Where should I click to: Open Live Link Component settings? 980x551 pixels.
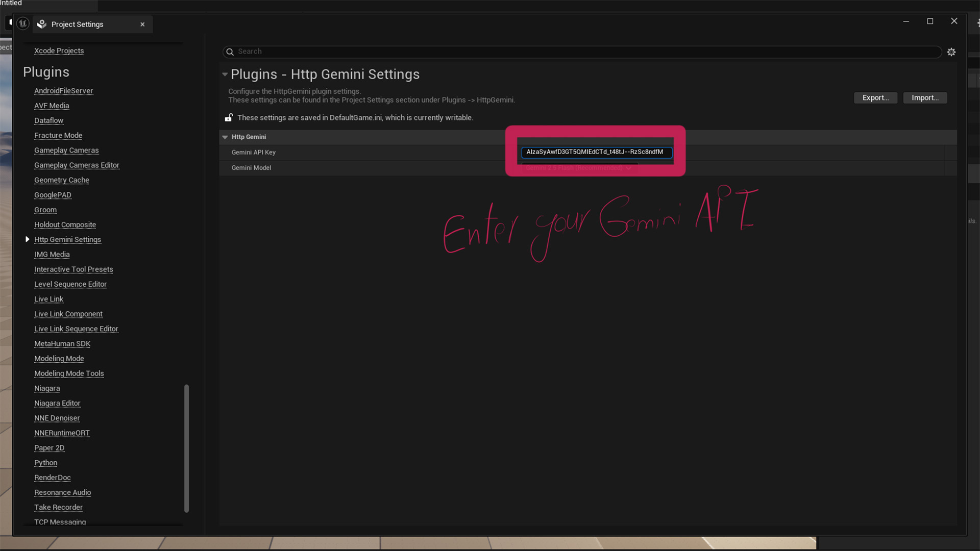(x=68, y=314)
